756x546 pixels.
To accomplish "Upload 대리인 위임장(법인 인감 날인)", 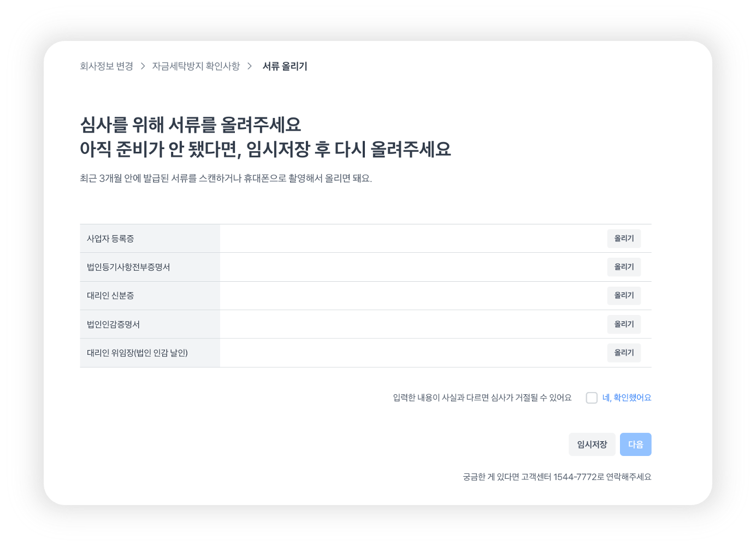I will point(623,353).
